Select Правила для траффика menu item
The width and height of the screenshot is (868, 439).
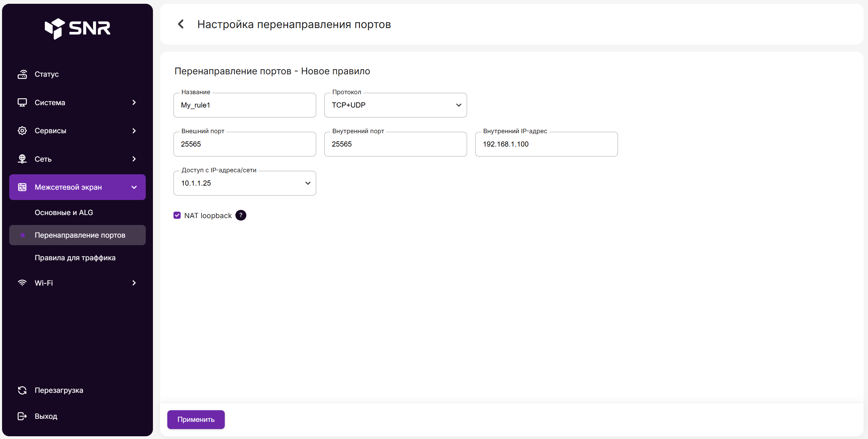pos(75,258)
